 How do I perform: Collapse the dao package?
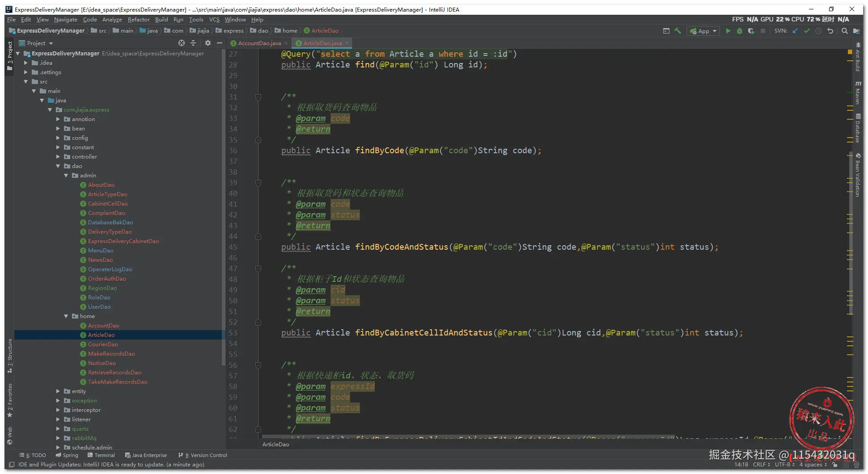59,166
